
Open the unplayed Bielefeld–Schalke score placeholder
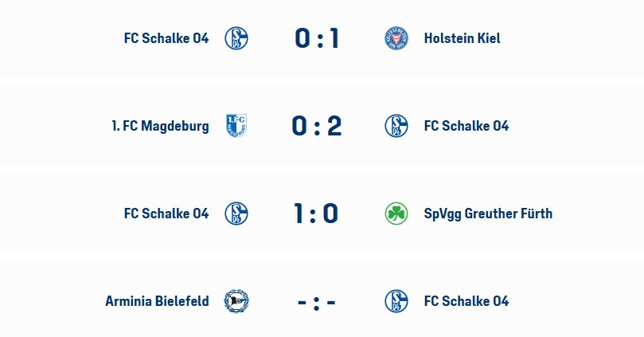pos(317,302)
